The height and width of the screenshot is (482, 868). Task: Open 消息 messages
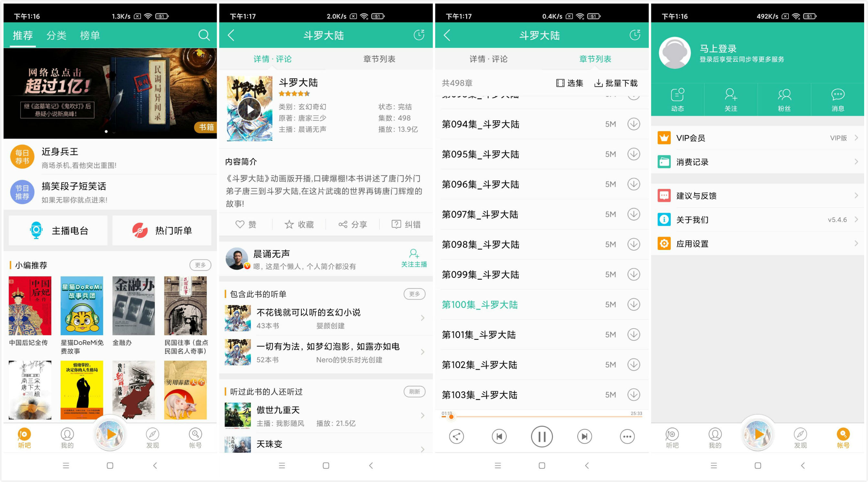tap(838, 99)
